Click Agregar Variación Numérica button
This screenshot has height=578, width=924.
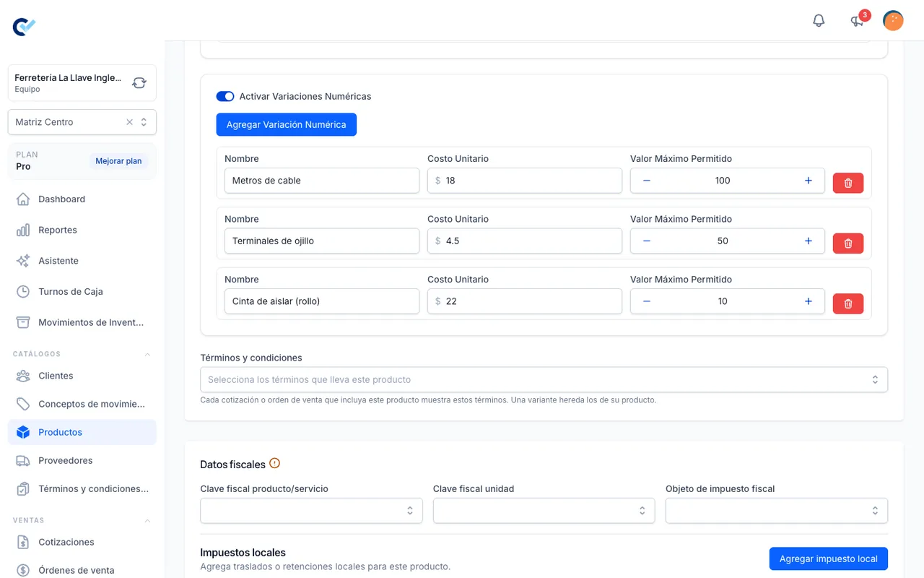287,124
